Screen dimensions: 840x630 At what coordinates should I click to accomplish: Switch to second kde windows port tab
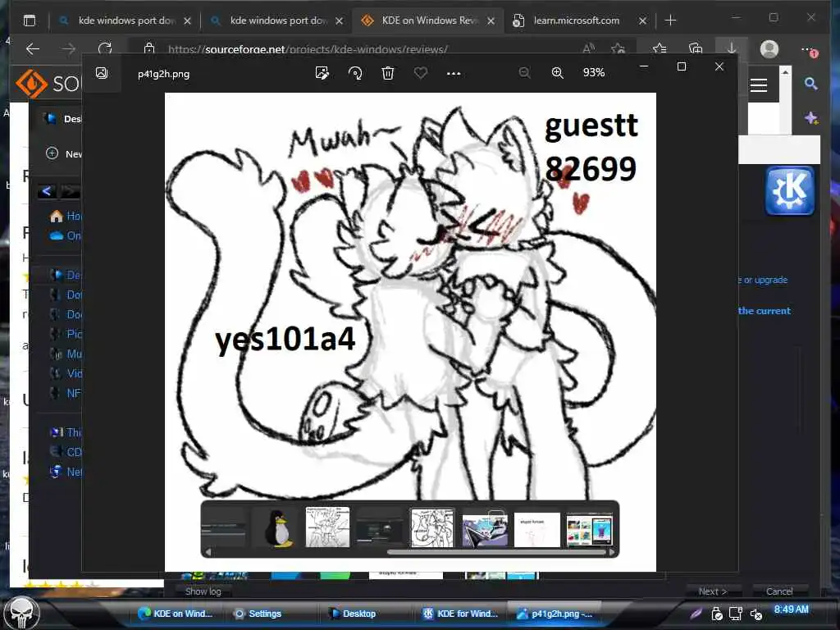coord(277,21)
